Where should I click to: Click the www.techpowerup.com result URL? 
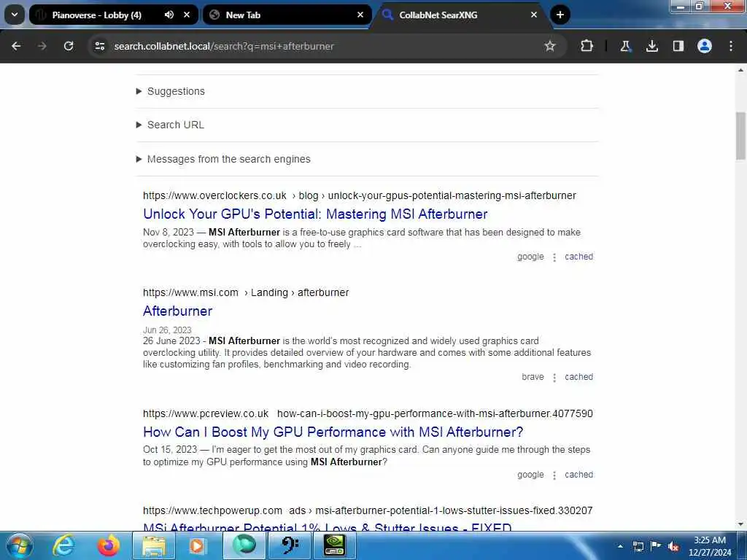click(x=368, y=510)
